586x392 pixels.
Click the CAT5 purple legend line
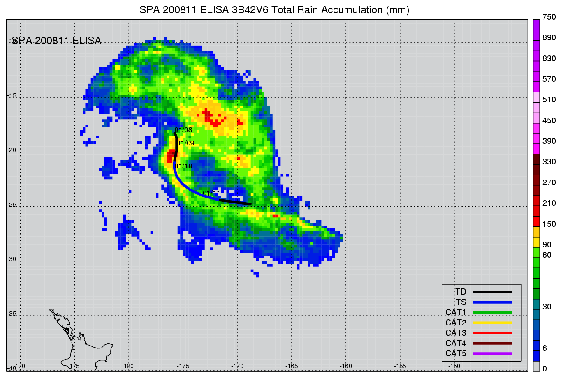pos(492,354)
